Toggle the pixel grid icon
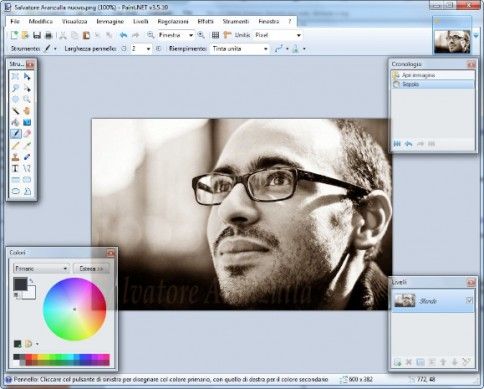 215,35
